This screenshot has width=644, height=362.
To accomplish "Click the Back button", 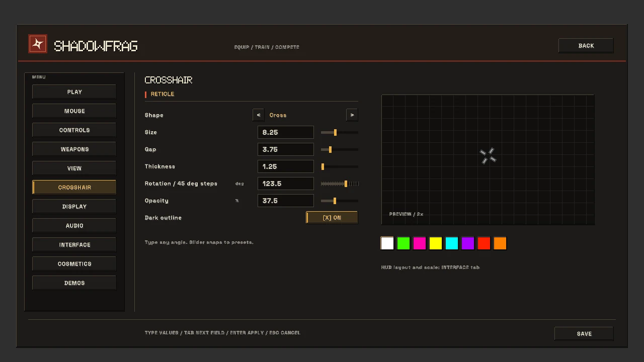I will pos(586,46).
